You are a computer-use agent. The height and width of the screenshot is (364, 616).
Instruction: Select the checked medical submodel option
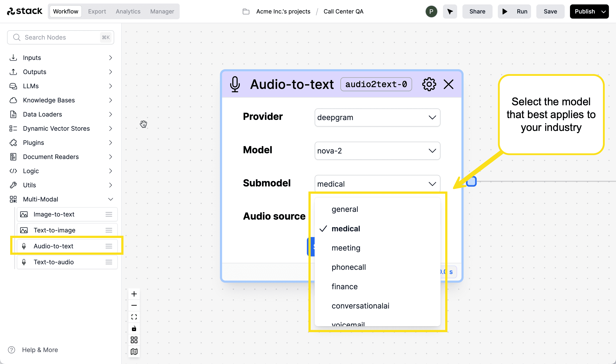pos(377,229)
